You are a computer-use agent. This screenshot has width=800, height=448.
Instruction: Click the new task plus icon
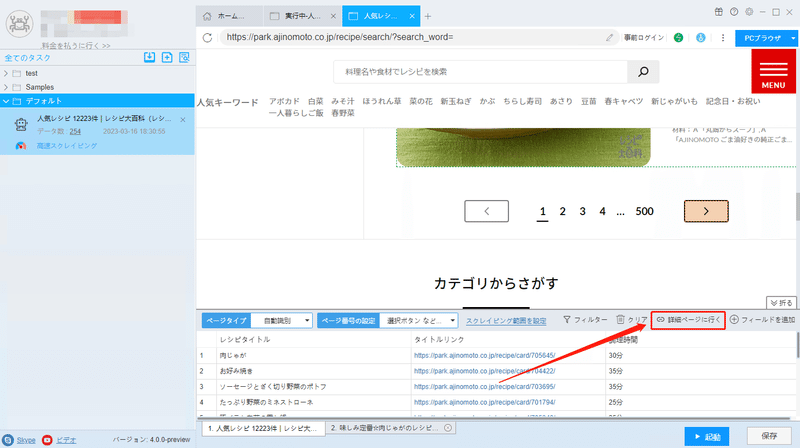click(167, 57)
